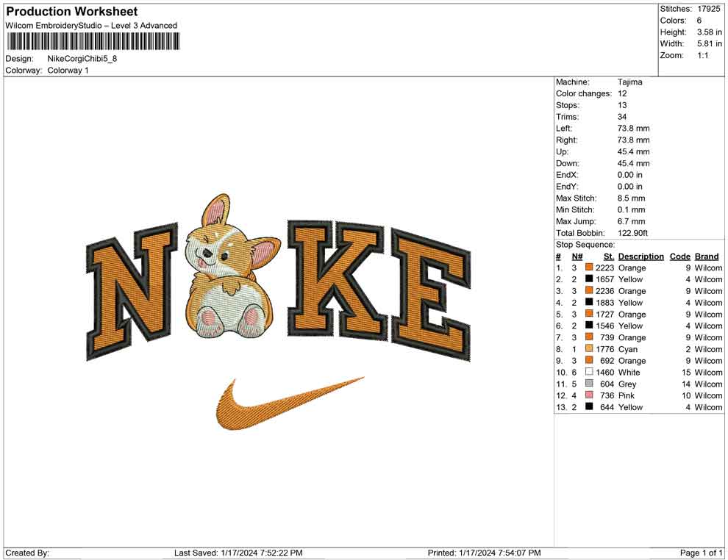The height and width of the screenshot is (560, 728).
Task: Click the St. column header
Action: pos(609,256)
